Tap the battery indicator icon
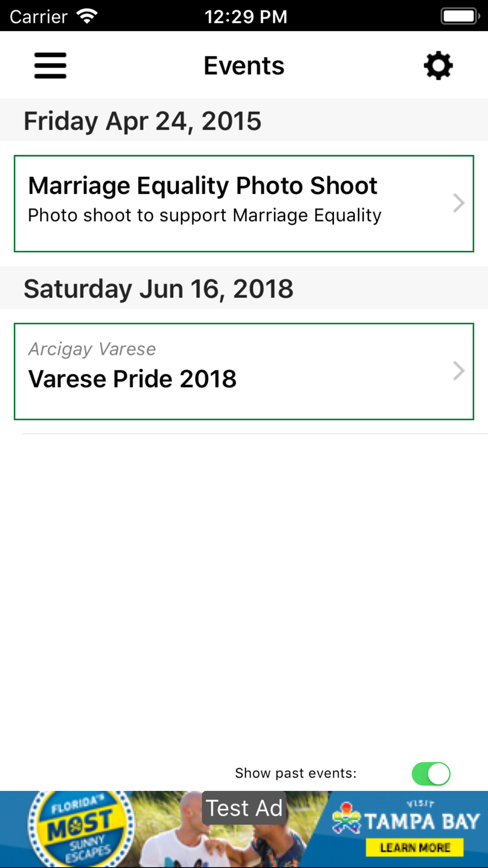Image resolution: width=488 pixels, height=868 pixels. pos(460,16)
